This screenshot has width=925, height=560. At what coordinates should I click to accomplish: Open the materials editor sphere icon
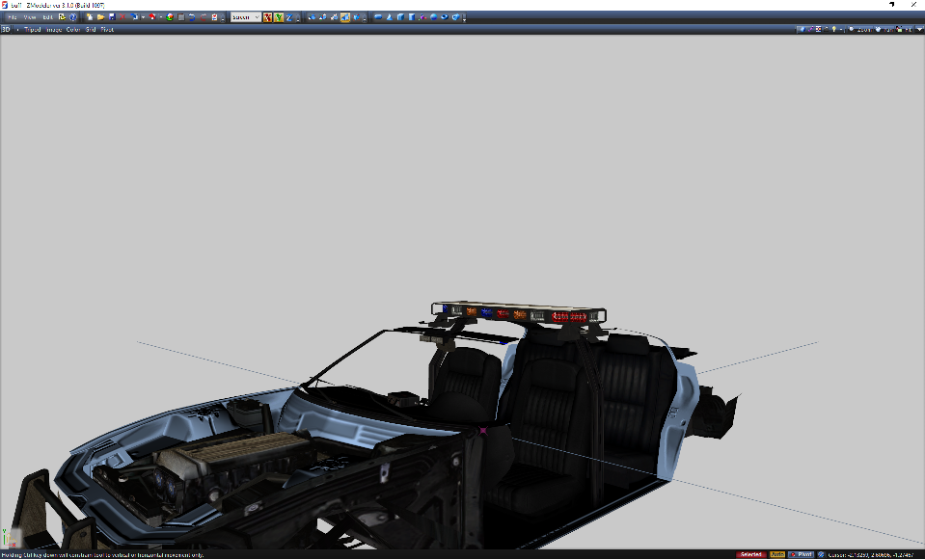[170, 17]
